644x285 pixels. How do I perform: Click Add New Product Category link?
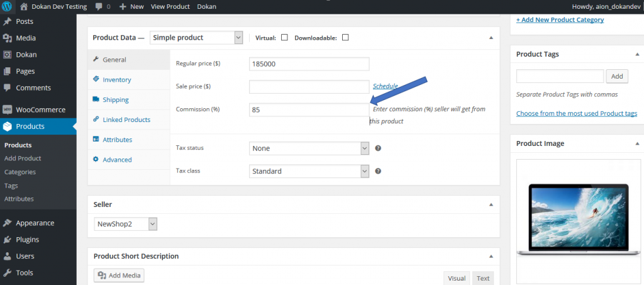pyautogui.click(x=560, y=20)
